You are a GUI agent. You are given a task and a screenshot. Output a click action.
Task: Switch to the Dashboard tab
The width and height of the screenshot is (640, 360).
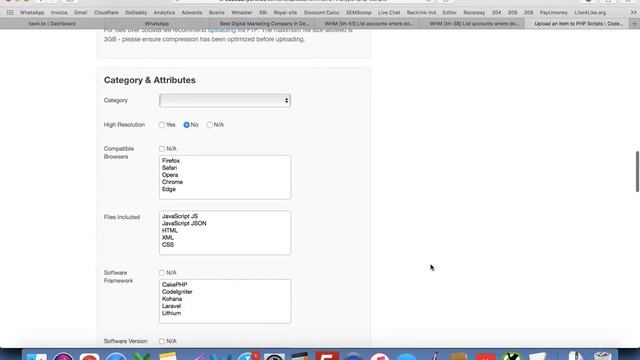[52, 24]
